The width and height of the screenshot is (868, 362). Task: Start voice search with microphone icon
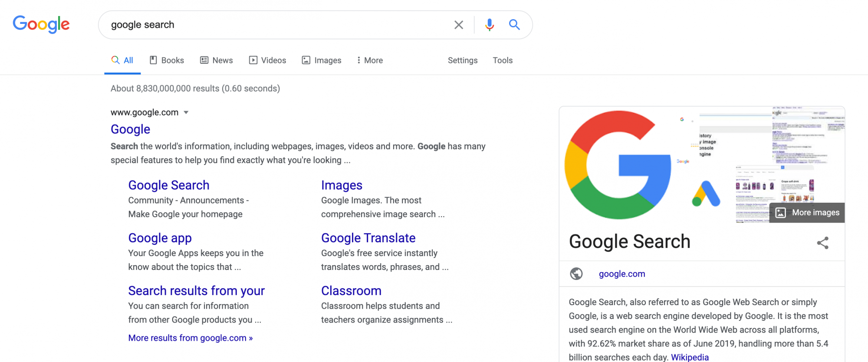[x=490, y=25]
